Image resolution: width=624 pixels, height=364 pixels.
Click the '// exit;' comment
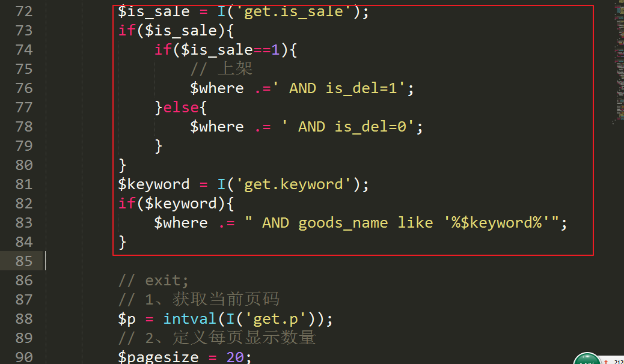pyautogui.click(x=153, y=281)
